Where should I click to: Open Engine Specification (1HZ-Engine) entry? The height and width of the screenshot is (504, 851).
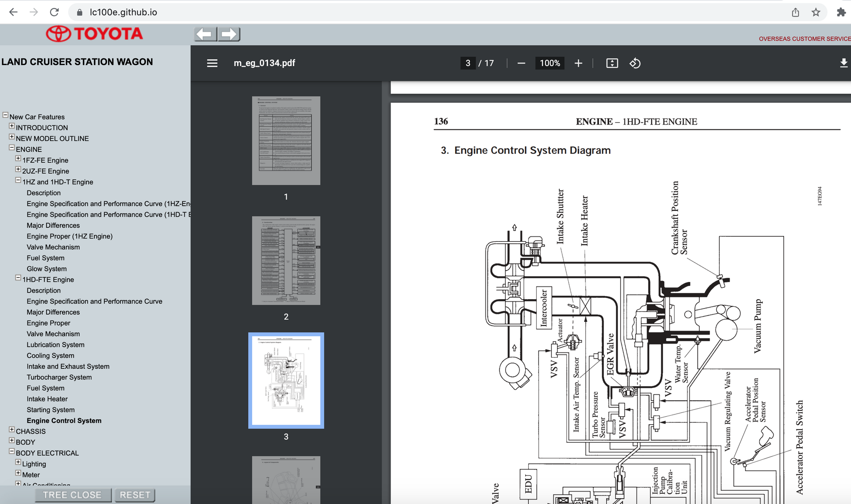tap(109, 203)
